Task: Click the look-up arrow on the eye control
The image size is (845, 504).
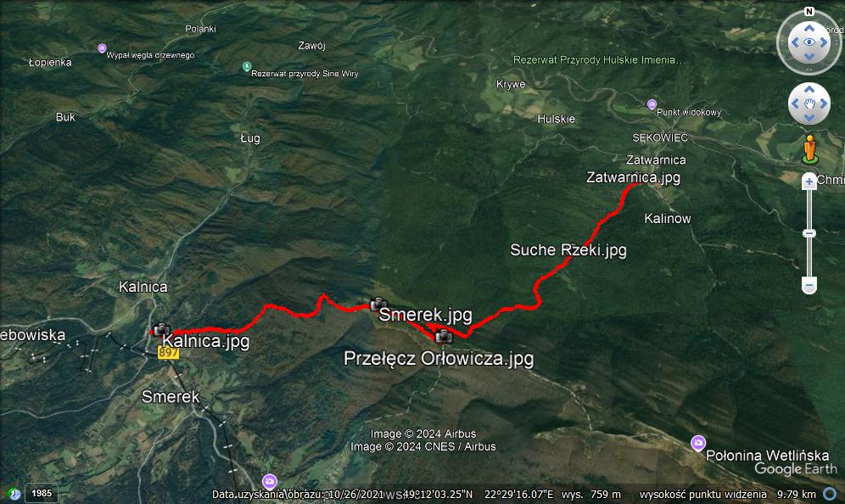Action: pos(809,28)
